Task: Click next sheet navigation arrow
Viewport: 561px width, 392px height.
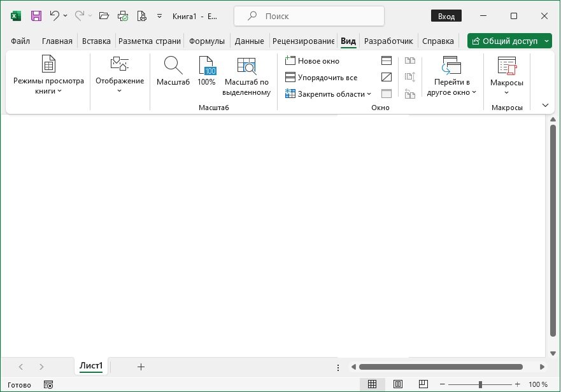Action: (x=41, y=367)
